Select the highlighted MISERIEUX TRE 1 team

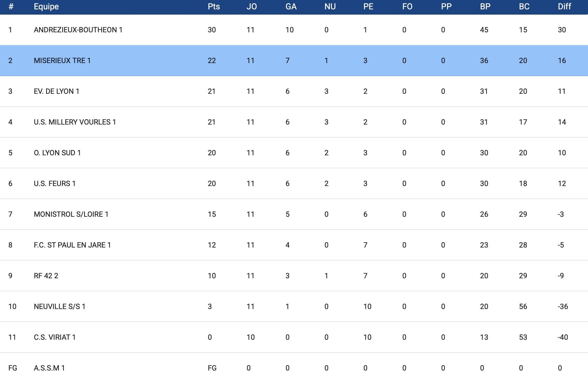pyautogui.click(x=62, y=60)
